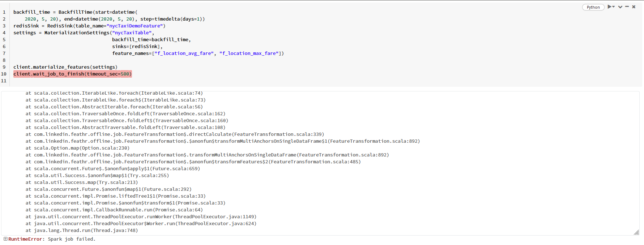Open the cell actions chevron menu

(620, 7)
